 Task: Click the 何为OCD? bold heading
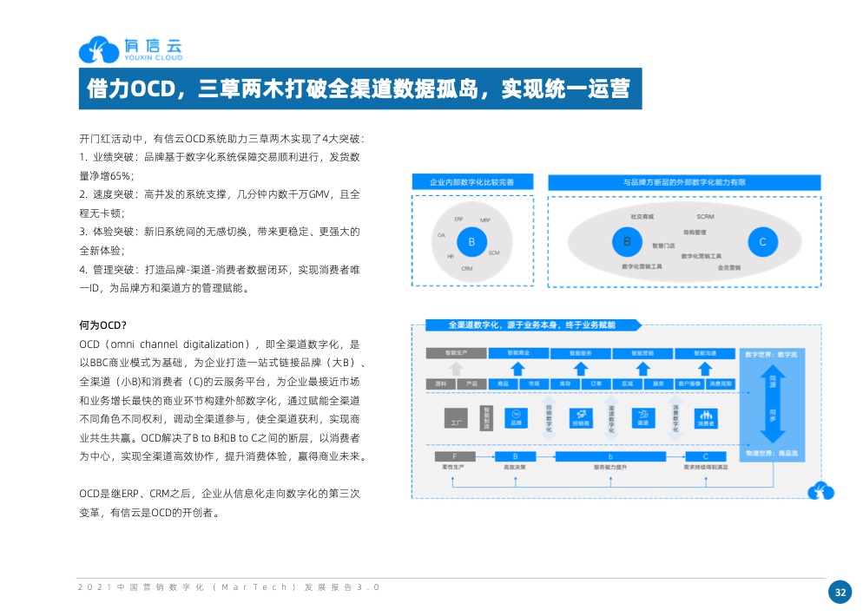[103, 325]
